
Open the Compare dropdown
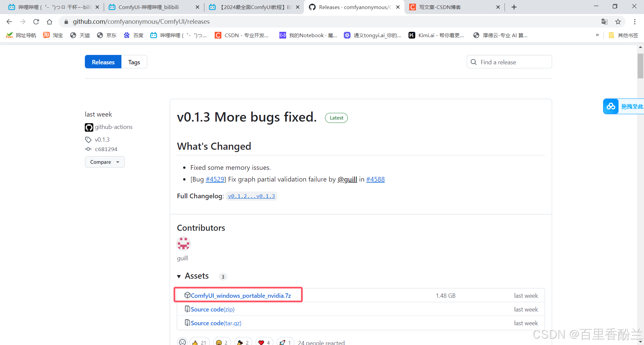click(x=105, y=162)
